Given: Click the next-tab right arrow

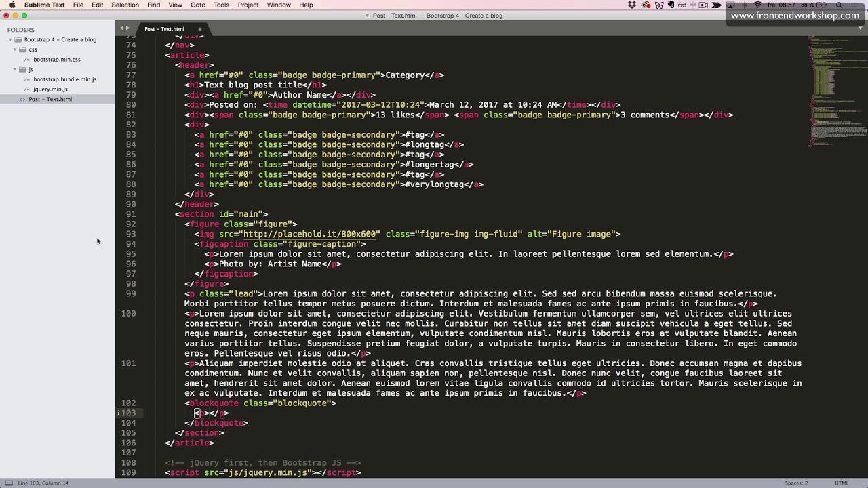Looking at the screenshot, I should (x=127, y=28).
